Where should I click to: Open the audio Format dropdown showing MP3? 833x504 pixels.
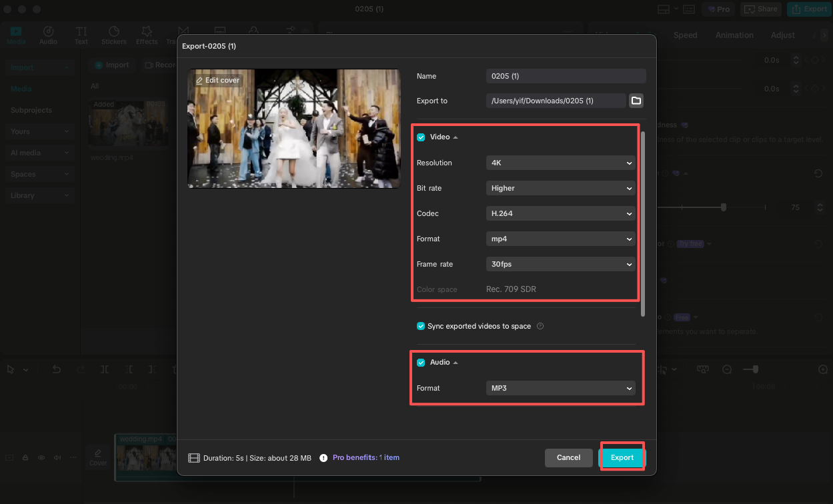(561, 388)
